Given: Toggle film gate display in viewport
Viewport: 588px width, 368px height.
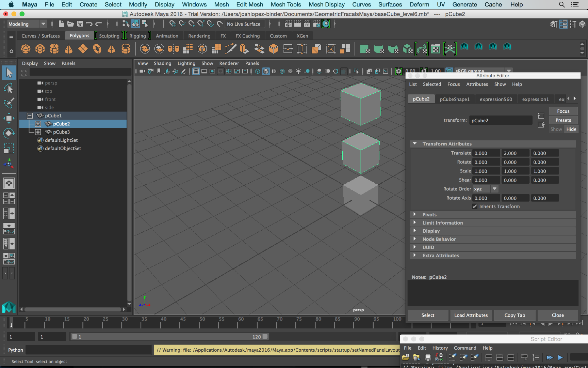Looking at the screenshot, I should 204,71.
